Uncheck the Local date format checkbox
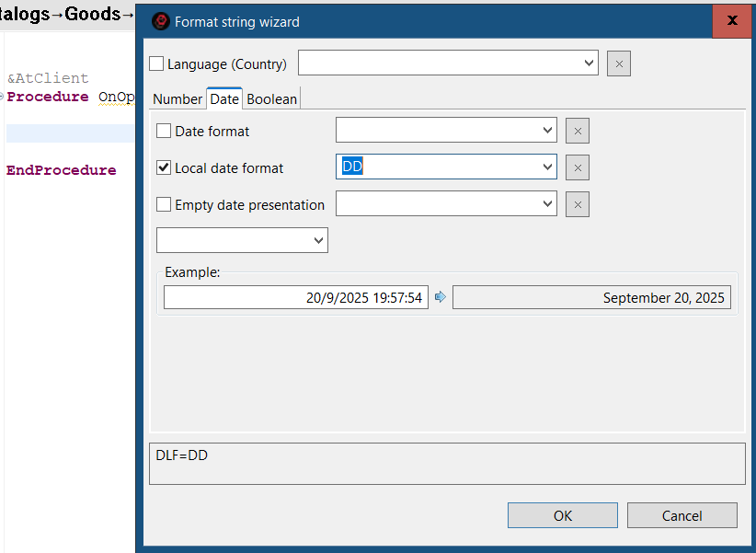The image size is (756, 553). point(165,167)
